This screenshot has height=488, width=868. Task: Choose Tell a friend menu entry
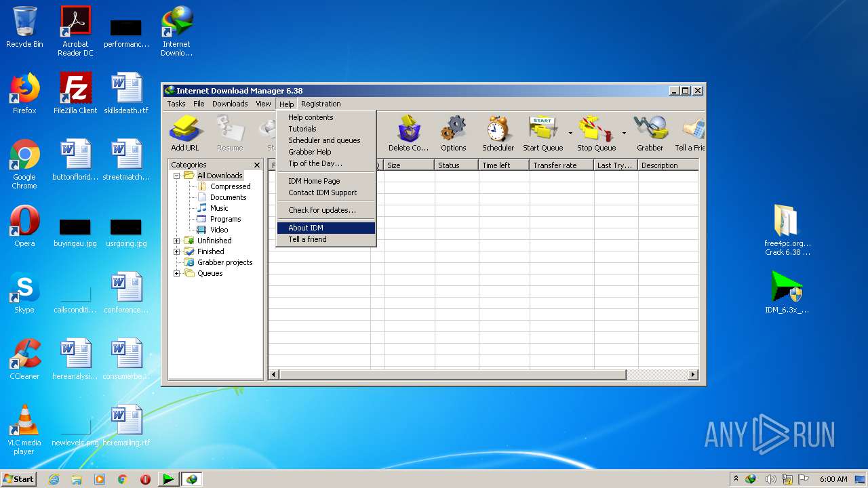(326, 239)
